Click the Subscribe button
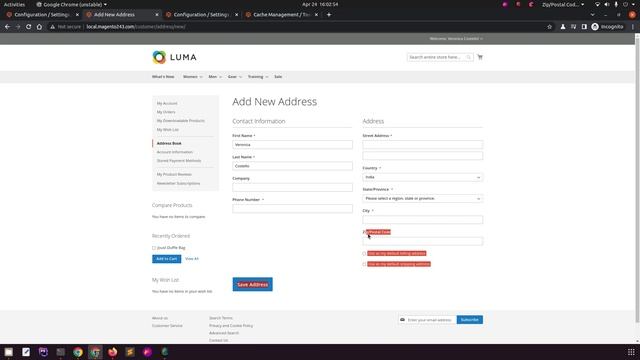Screen dimensions: 640x360 click(x=470, y=320)
